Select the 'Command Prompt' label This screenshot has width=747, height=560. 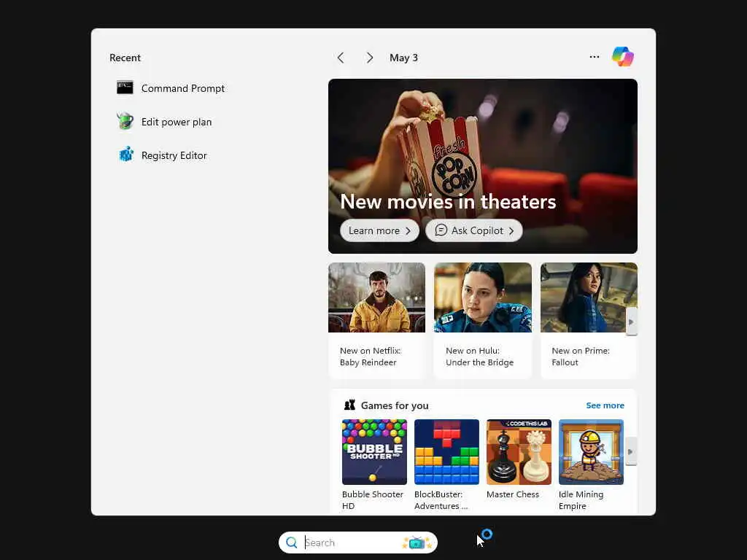coord(183,88)
